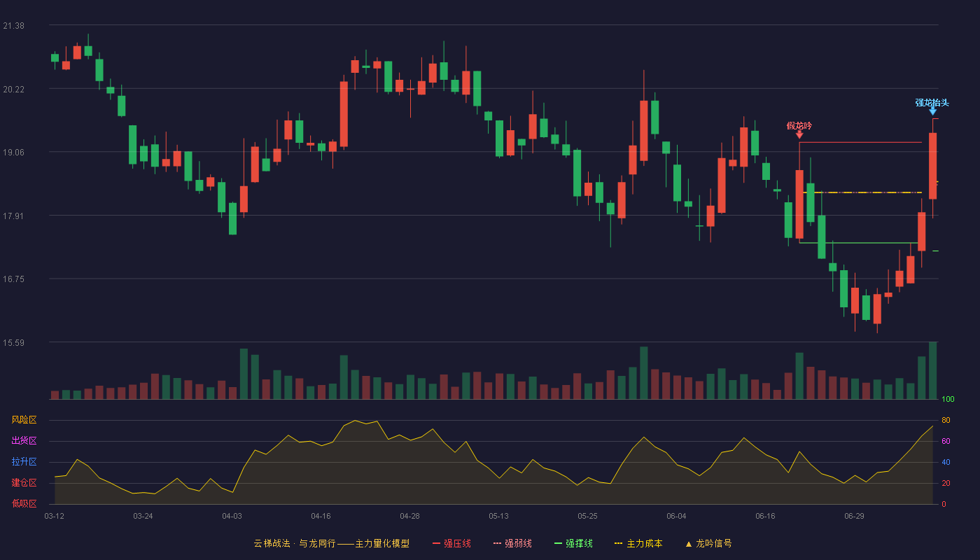This screenshot has height=560, width=980.
Task: Click the 04-03 date axis label
Action: click(x=232, y=516)
